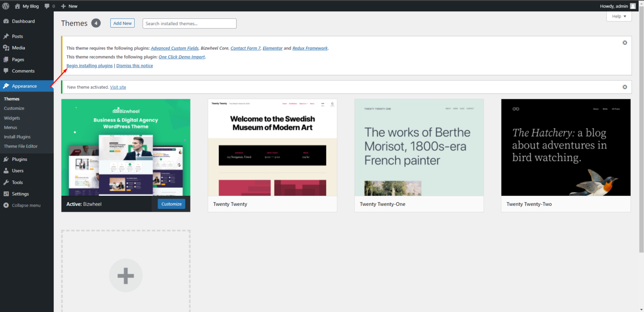Open Widgets in Appearance submenu
The image size is (644, 312).
tap(12, 118)
